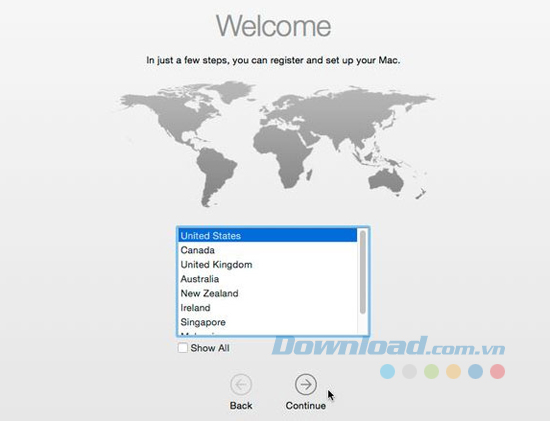This screenshot has height=421, width=550.
Task: Select New Zealand in the list
Action: tap(268, 293)
